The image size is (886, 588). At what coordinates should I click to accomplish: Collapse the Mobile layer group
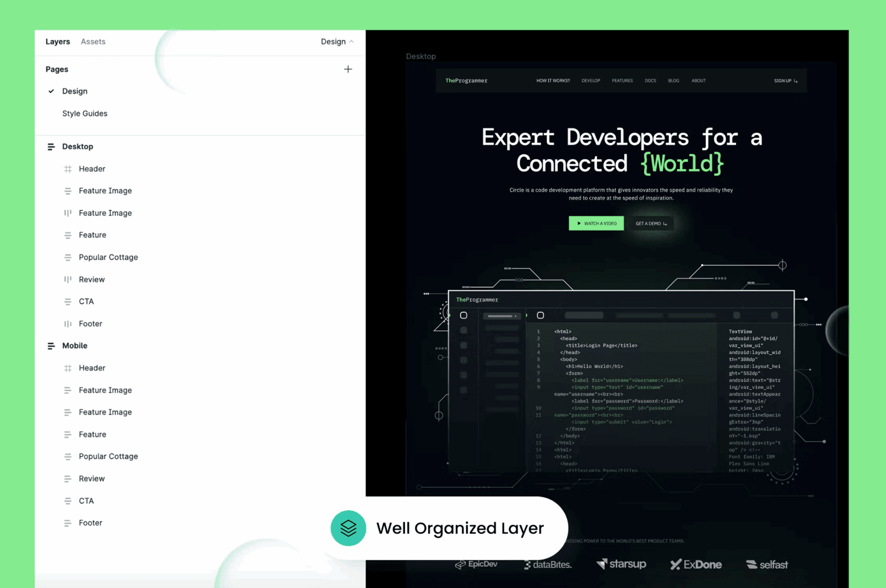point(51,346)
